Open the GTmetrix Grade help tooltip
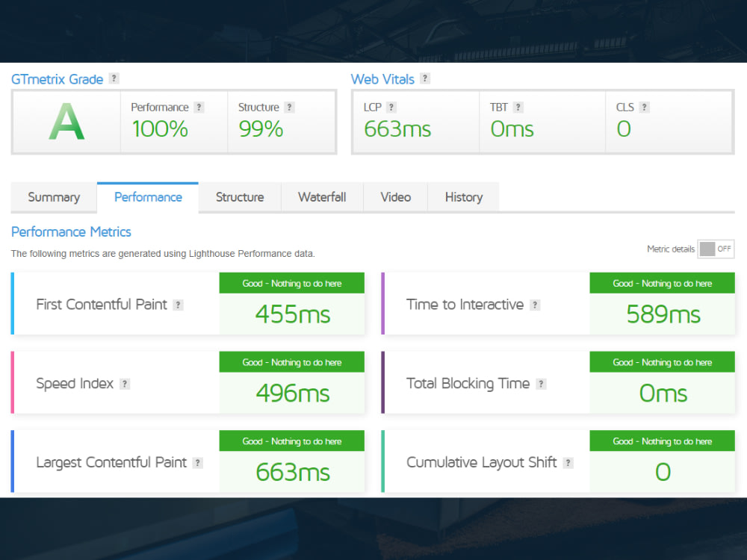 point(114,78)
